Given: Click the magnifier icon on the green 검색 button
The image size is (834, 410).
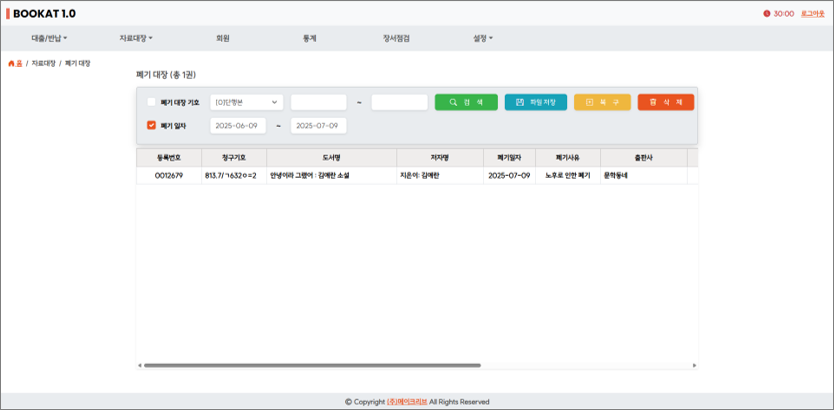Looking at the screenshot, I should [x=453, y=102].
